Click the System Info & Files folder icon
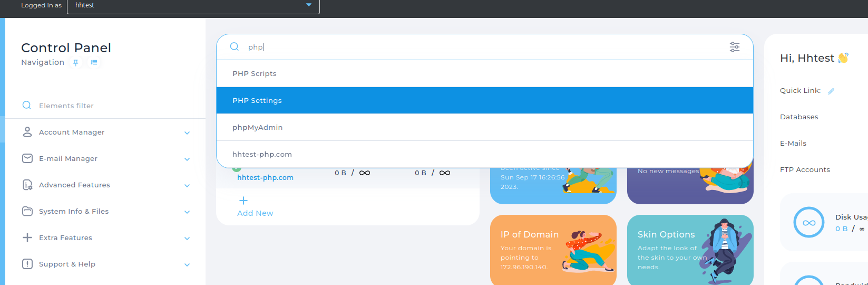Viewport: 868px width, 285px height. 27,211
